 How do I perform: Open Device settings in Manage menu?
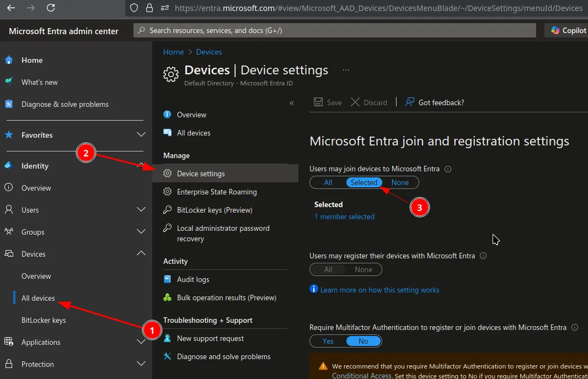[x=226, y=174]
